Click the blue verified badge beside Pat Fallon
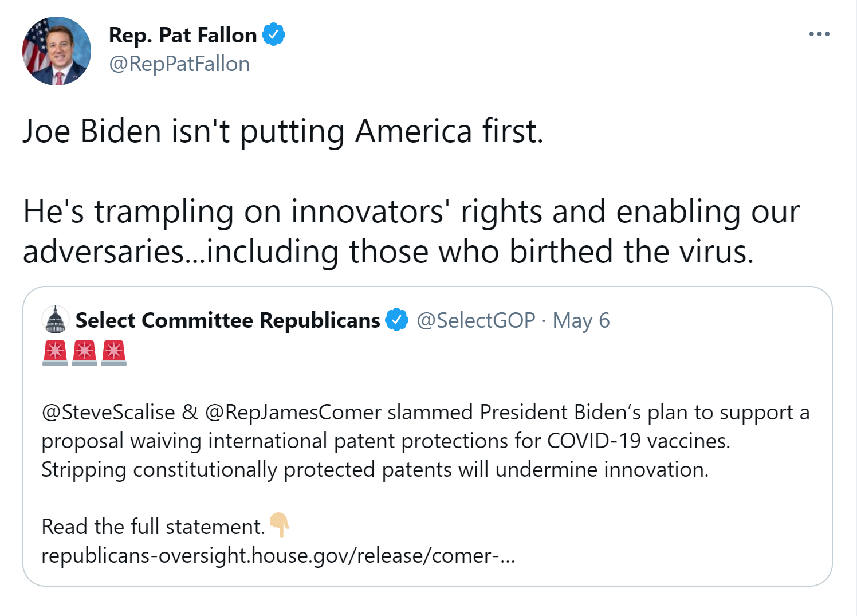Viewport: 857px width, 616px height. tap(273, 34)
